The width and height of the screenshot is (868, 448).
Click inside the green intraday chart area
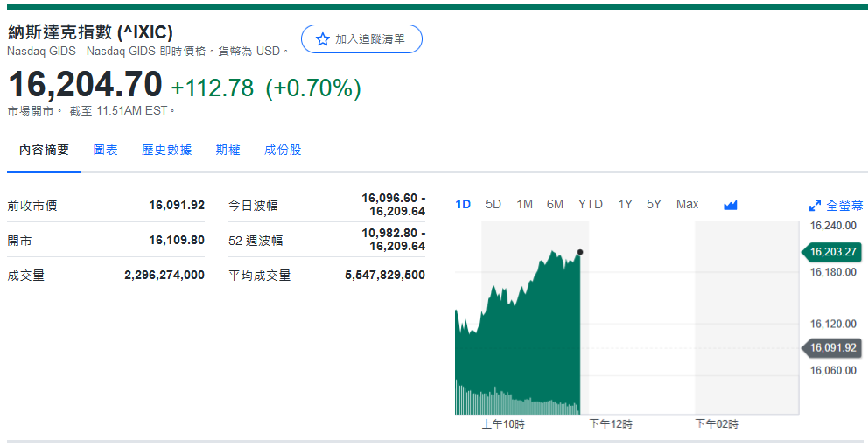pyautogui.click(x=525, y=350)
